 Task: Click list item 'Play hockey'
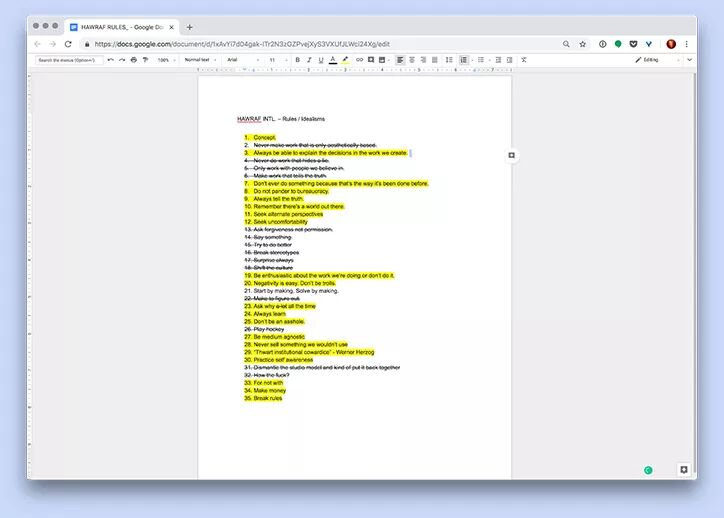[x=269, y=329]
